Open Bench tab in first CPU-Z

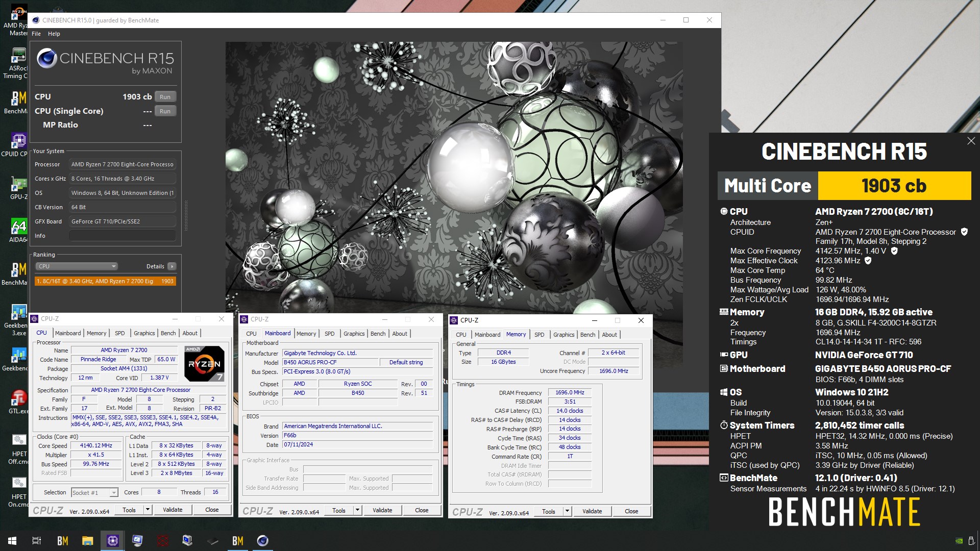point(168,333)
